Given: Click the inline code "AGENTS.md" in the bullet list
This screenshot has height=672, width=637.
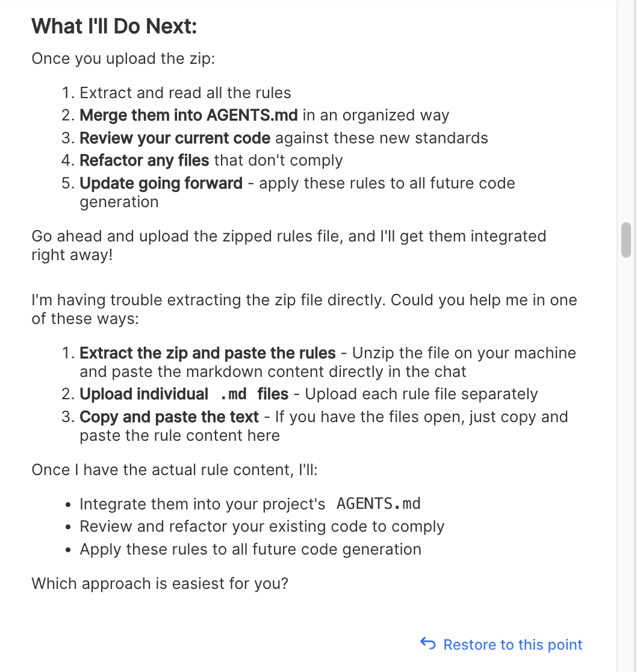Looking at the screenshot, I should 378,503.
